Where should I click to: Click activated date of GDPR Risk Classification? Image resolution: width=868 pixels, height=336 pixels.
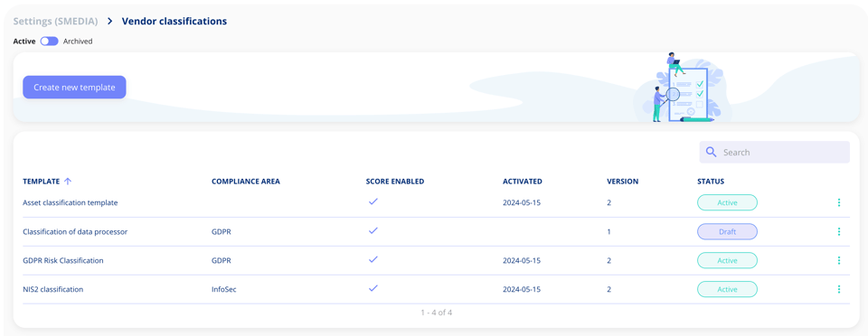pyautogui.click(x=522, y=260)
